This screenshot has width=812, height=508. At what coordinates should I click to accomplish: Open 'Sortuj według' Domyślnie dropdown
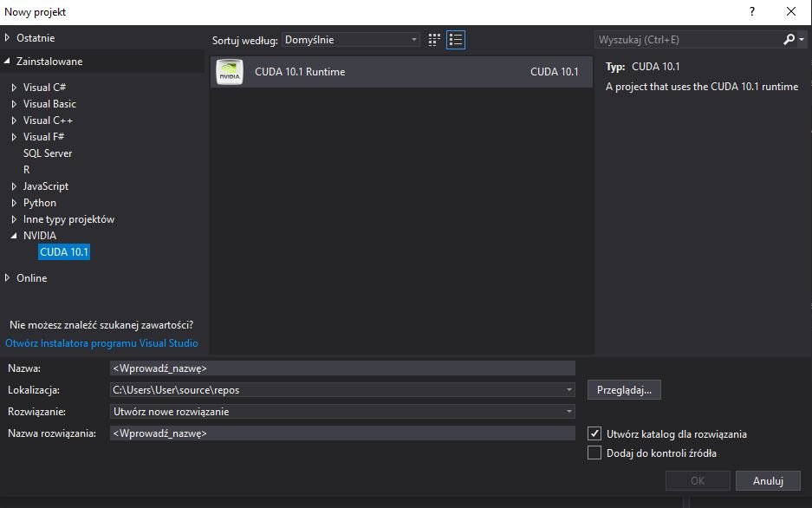pos(351,40)
